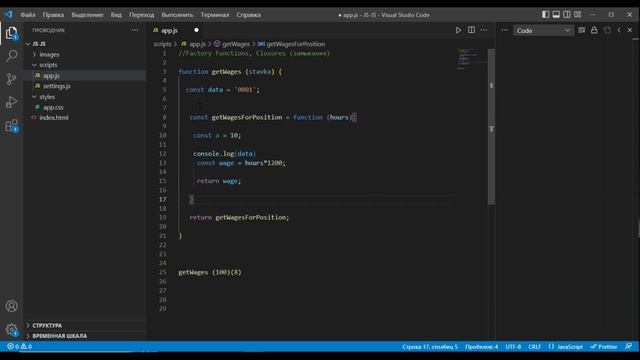The width and height of the screenshot is (640, 360).
Task: Run the code with the play icon
Action: 458,30
